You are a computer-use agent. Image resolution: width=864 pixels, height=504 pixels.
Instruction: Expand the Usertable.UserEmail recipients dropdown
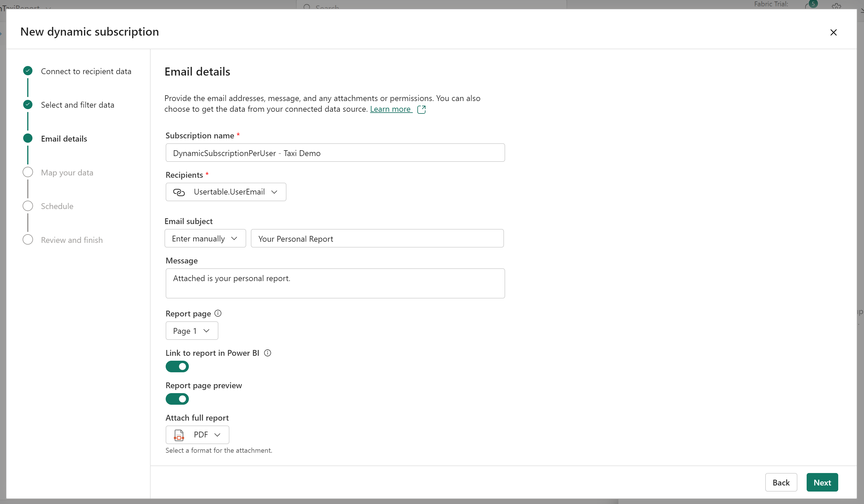[275, 192]
